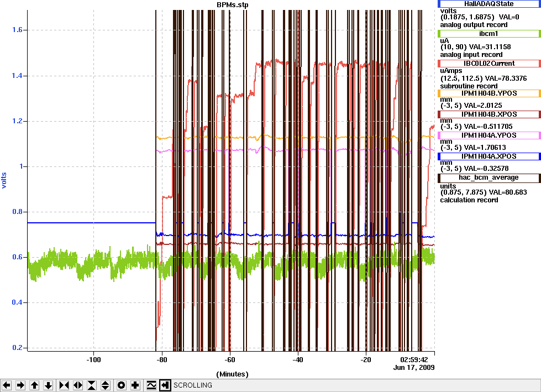The height and width of the screenshot is (392, 541).
Task: Click the BPMs.stp graph title
Action: click(232, 5)
